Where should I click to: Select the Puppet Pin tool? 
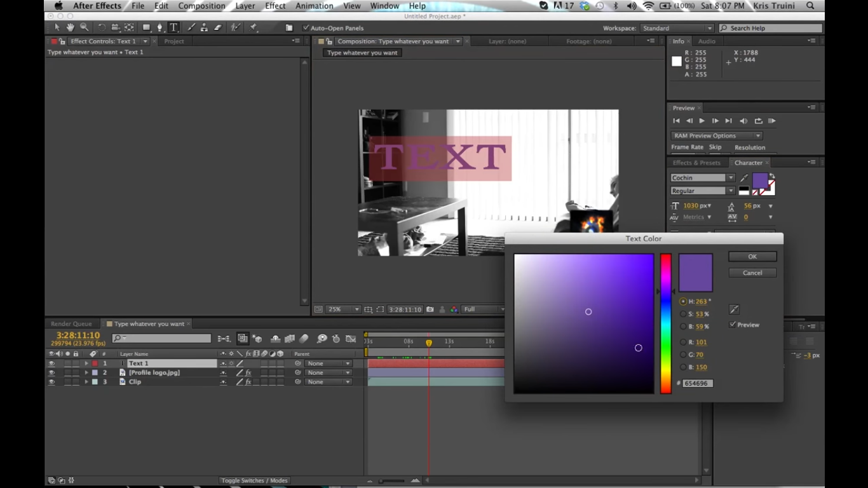[x=254, y=28]
